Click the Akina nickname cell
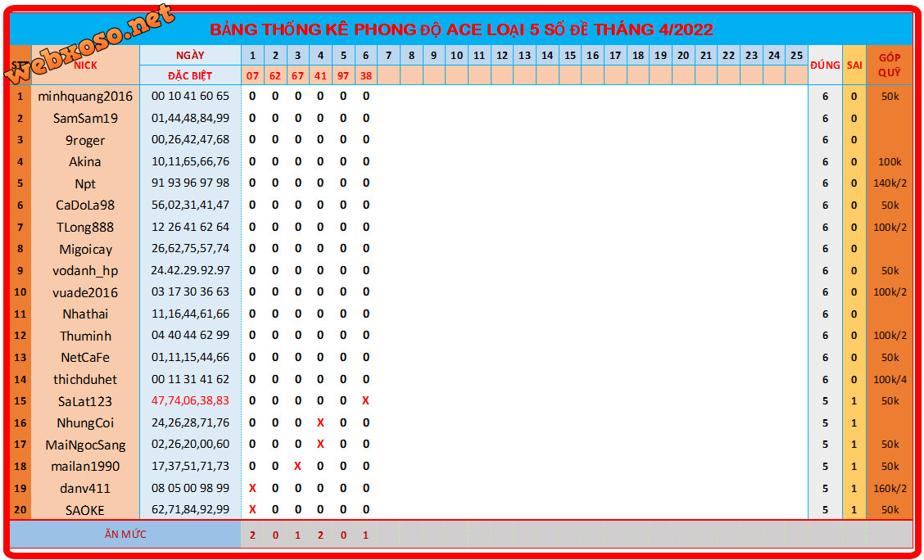 pos(85,161)
